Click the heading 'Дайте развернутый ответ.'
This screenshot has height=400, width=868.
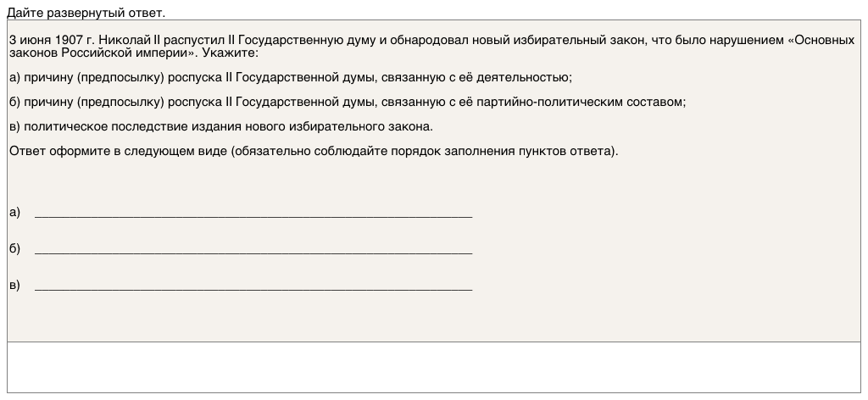[x=86, y=13]
